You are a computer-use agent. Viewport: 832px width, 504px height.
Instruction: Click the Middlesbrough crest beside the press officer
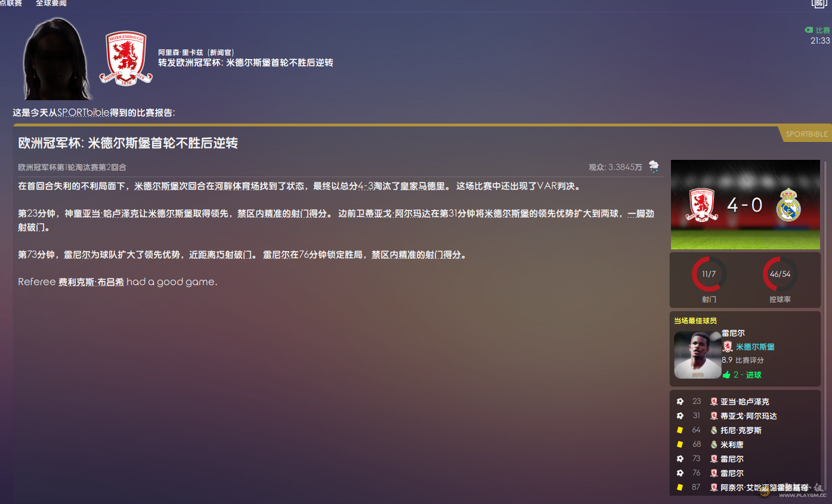125,58
